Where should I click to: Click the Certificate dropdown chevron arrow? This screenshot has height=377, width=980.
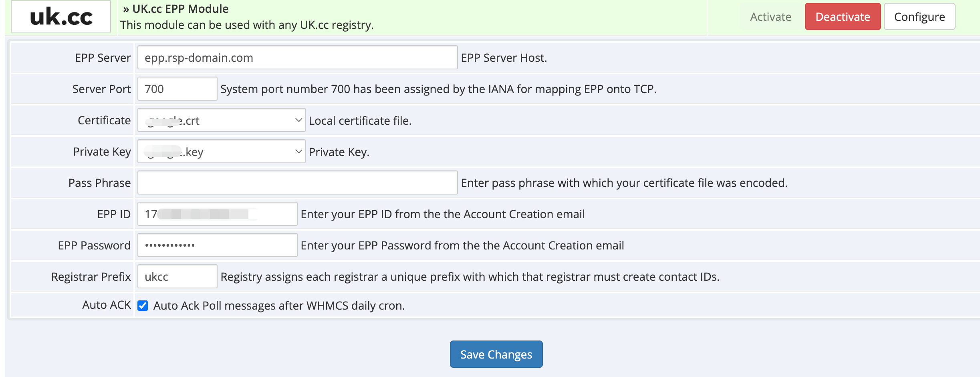(298, 120)
